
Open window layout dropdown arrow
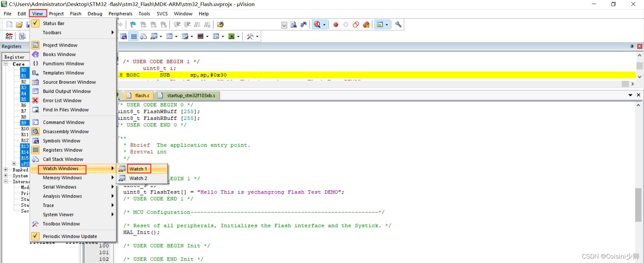click(x=387, y=24)
